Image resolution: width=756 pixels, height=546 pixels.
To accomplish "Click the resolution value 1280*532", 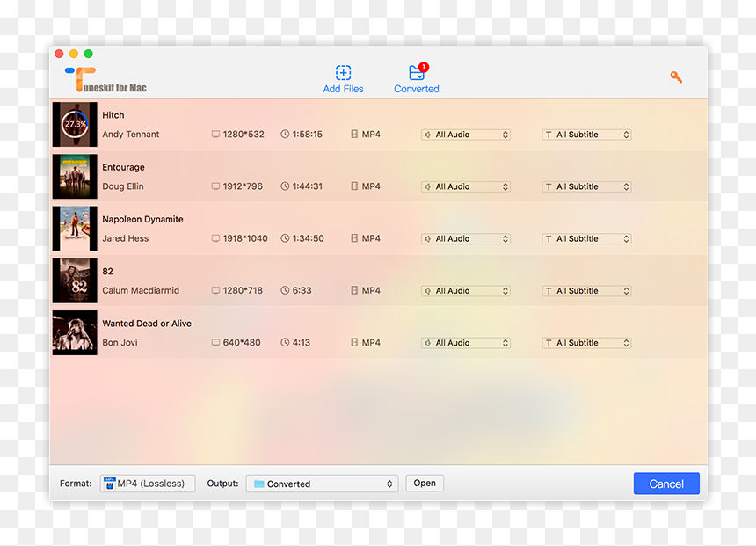I will 244,135.
